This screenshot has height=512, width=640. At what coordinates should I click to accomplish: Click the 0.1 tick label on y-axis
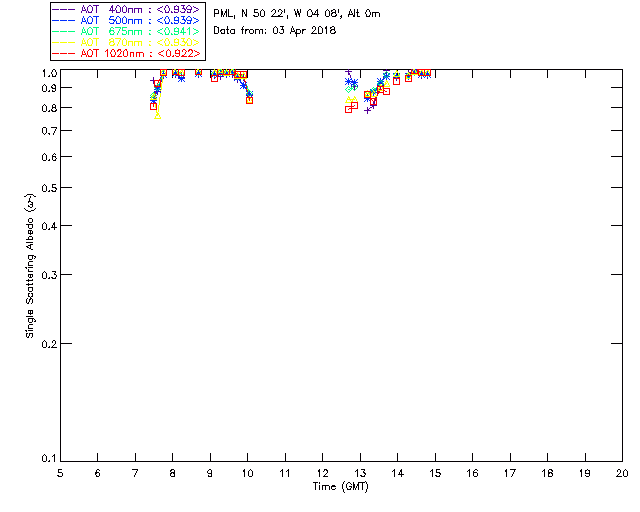click(46, 459)
